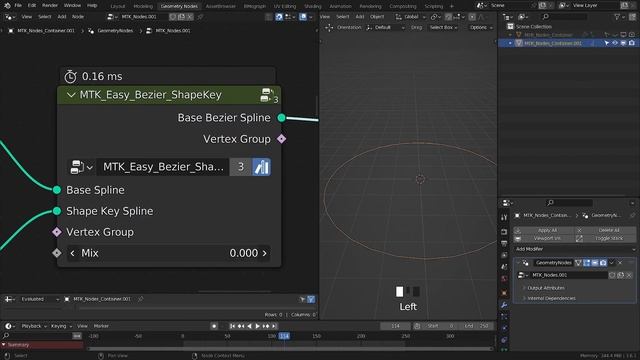Select MTK_Nodes_Container.001 in outliner

[x=553, y=43]
